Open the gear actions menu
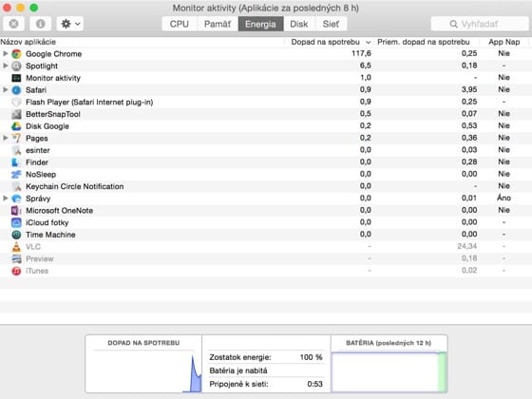 pyautogui.click(x=70, y=24)
